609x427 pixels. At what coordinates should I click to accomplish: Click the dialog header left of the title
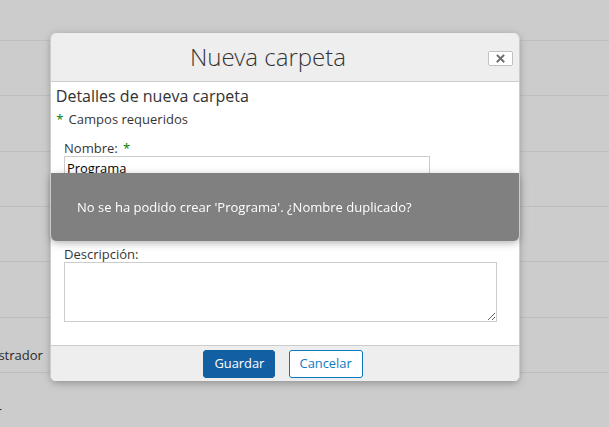[120, 58]
